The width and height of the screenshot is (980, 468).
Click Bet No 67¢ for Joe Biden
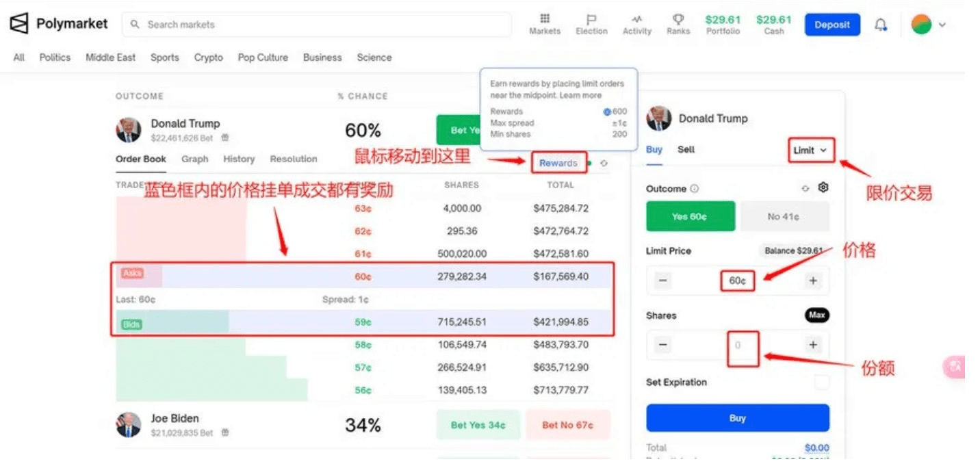tap(568, 425)
